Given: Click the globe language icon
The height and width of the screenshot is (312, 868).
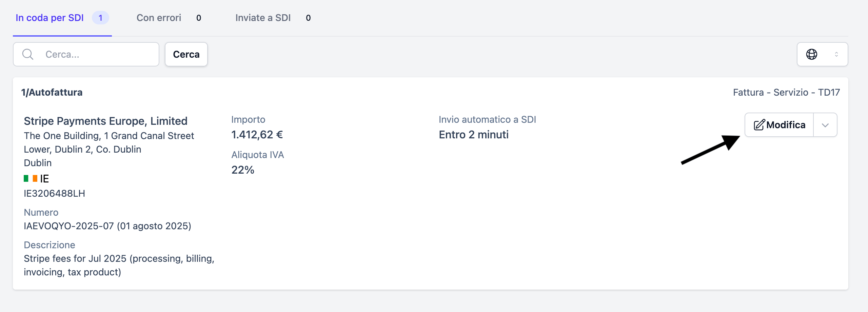Looking at the screenshot, I should 811,54.
